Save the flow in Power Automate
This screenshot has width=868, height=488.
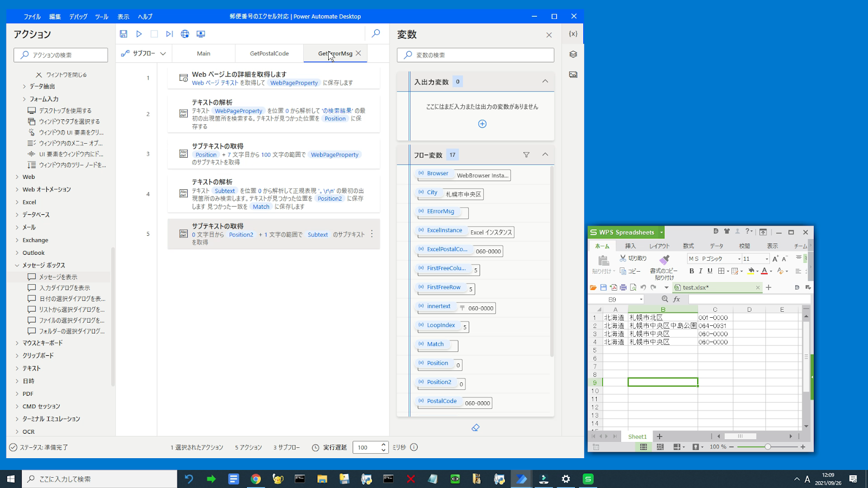124,34
